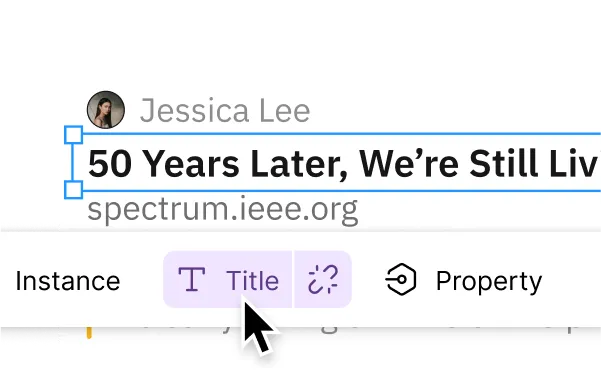Click the bottom edge of the selection box

[x=341, y=191]
